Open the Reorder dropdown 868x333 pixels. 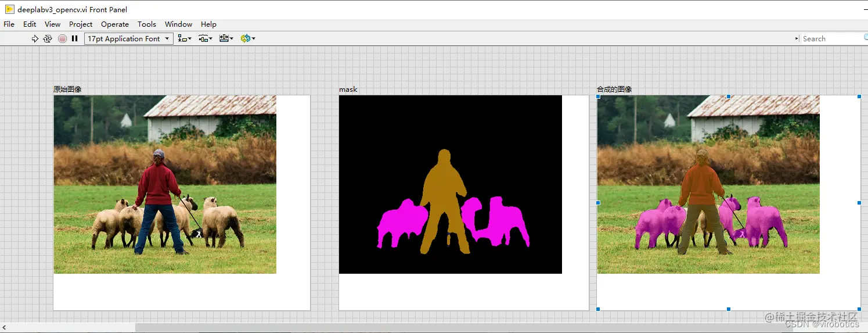point(248,38)
